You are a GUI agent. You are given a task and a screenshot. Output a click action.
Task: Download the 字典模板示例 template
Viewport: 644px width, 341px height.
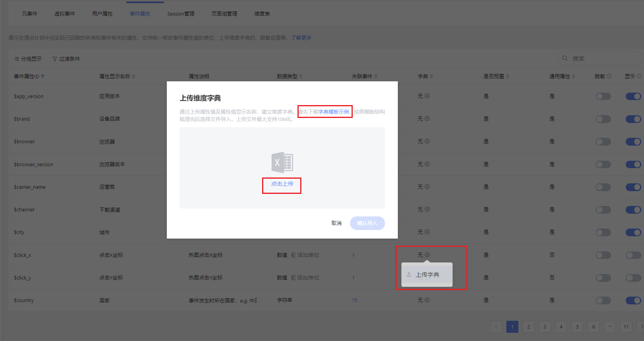[334, 112]
